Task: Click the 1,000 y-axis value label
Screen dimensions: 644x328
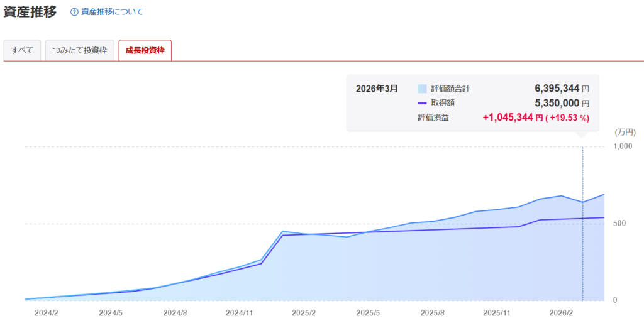Action: tap(621, 146)
